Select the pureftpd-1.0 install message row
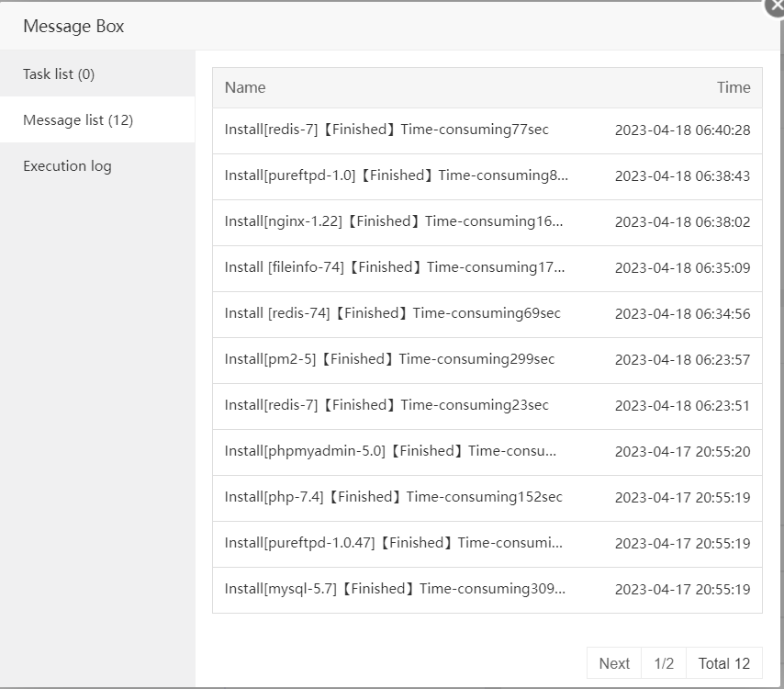The image size is (784, 689). coord(397,176)
